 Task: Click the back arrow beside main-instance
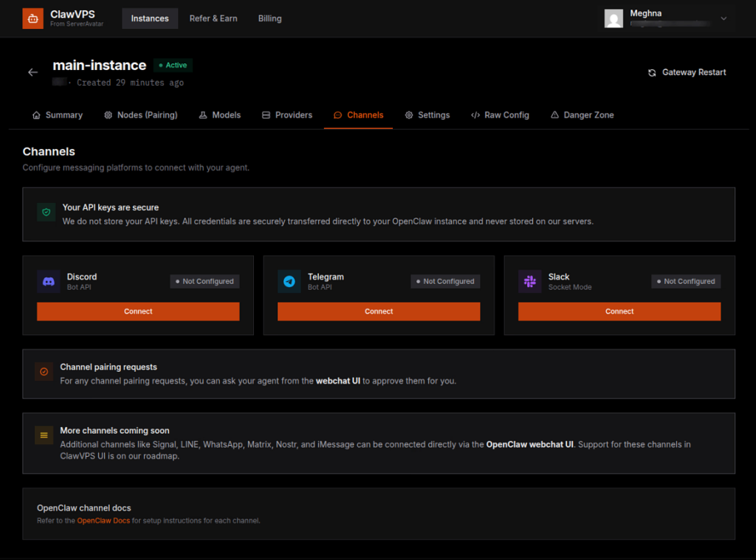[x=32, y=72]
